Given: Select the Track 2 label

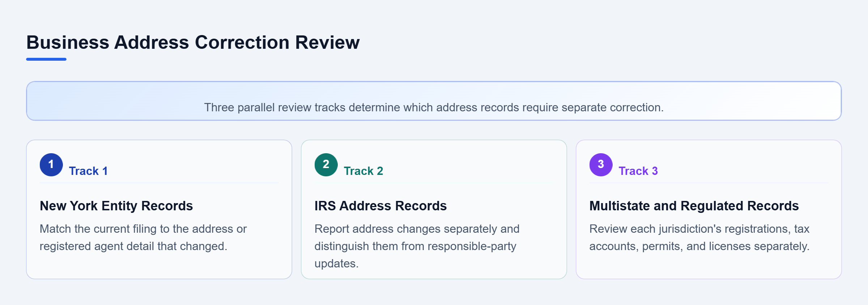Looking at the screenshot, I should [x=363, y=171].
